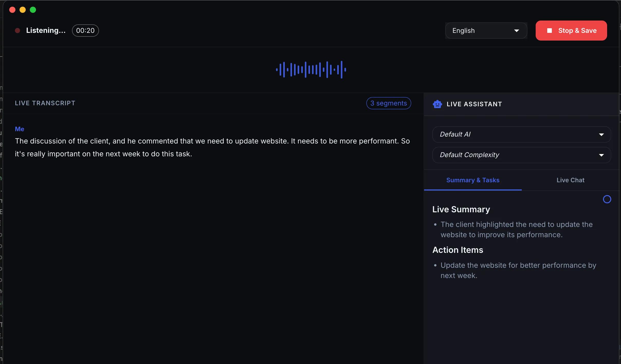The height and width of the screenshot is (364, 621).
Task: Open the Default AI dropdown
Action: pos(522,134)
